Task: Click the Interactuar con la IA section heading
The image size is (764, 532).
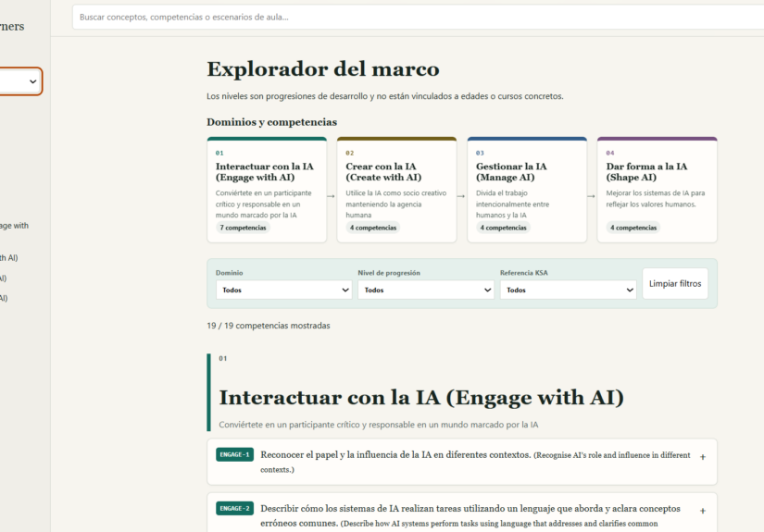Action: pyautogui.click(x=421, y=398)
